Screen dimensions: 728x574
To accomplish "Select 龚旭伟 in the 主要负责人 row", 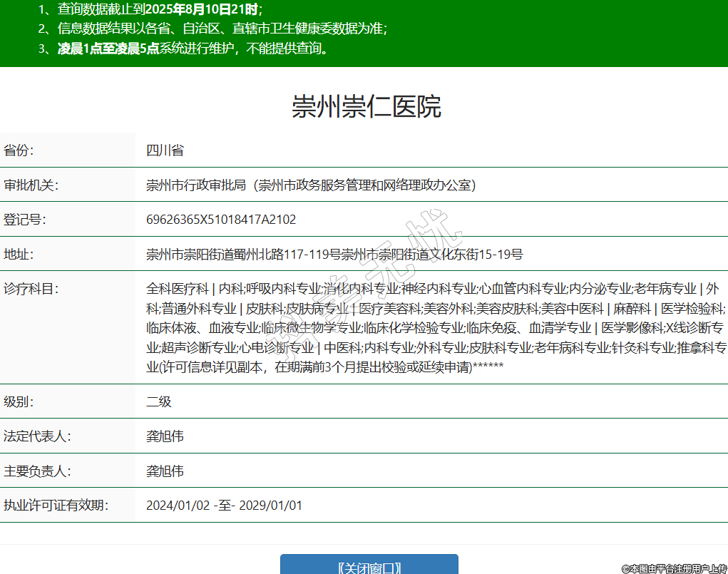I will [165, 471].
